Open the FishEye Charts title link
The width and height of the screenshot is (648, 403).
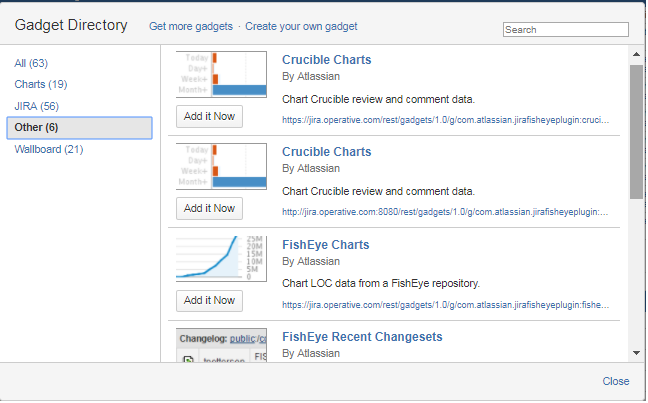pyautogui.click(x=326, y=245)
